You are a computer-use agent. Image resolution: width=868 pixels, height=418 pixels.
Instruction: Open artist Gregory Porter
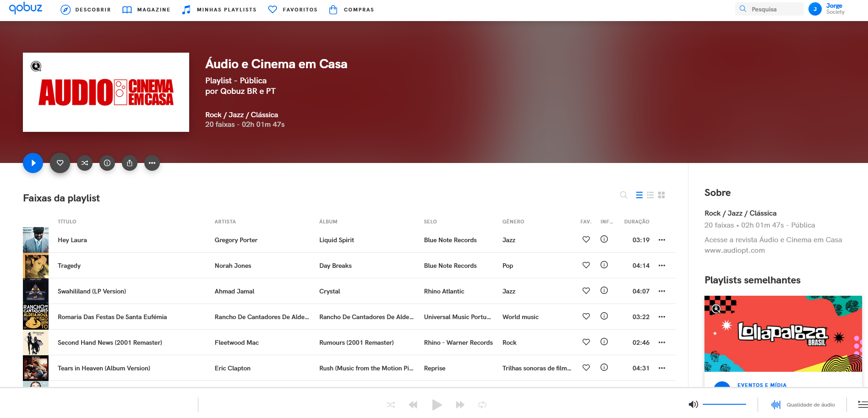(236, 240)
